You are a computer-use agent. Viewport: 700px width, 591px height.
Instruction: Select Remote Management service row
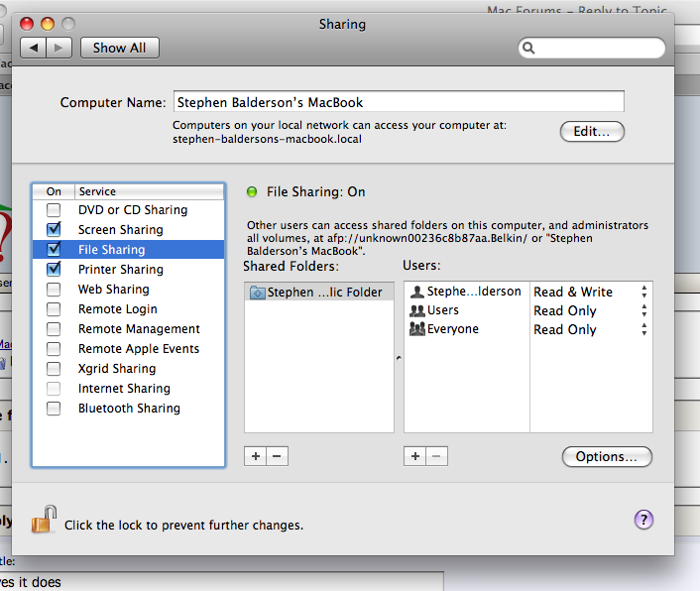click(x=128, y=329)
